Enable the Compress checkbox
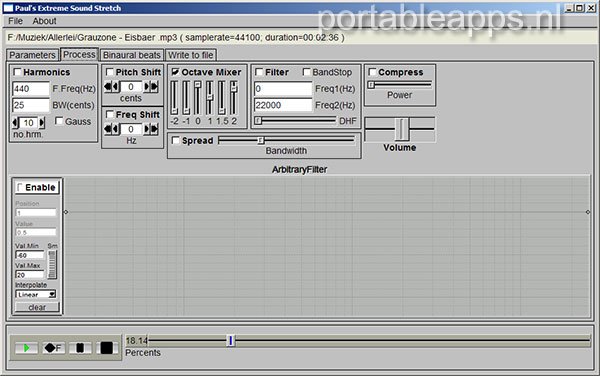Viewport: 600px width, 376px height. (x=372, y=72)
